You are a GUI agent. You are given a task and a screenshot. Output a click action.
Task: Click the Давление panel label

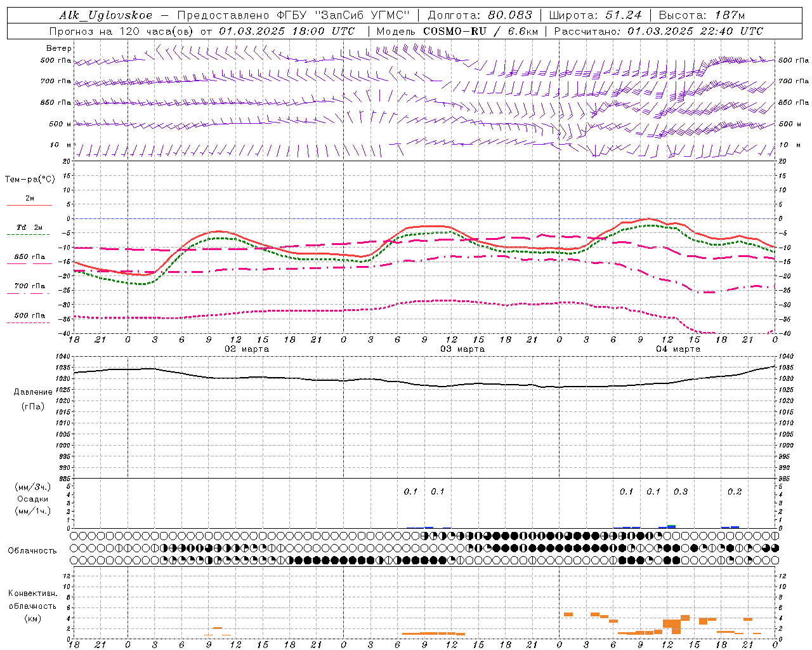pos(33,392)
